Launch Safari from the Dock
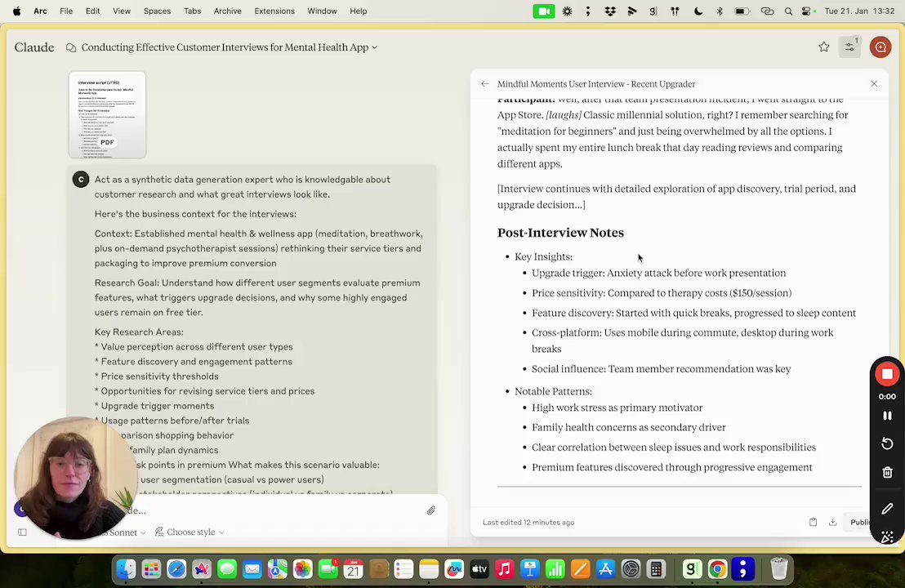905x588 pixels. point(176,569)
